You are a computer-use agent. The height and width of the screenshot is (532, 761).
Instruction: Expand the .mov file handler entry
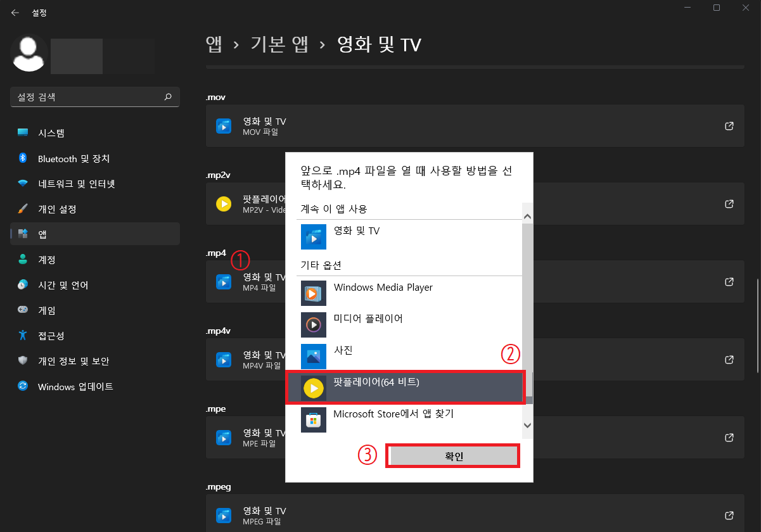tap(729, 125)
